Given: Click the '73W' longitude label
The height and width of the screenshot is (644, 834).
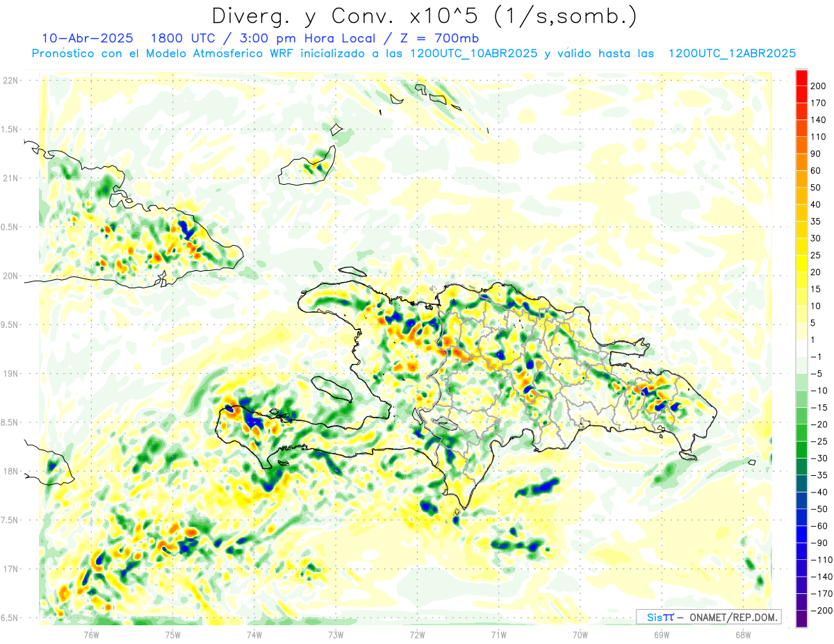Looking at the screenshot, I should [x=336, y=634].
